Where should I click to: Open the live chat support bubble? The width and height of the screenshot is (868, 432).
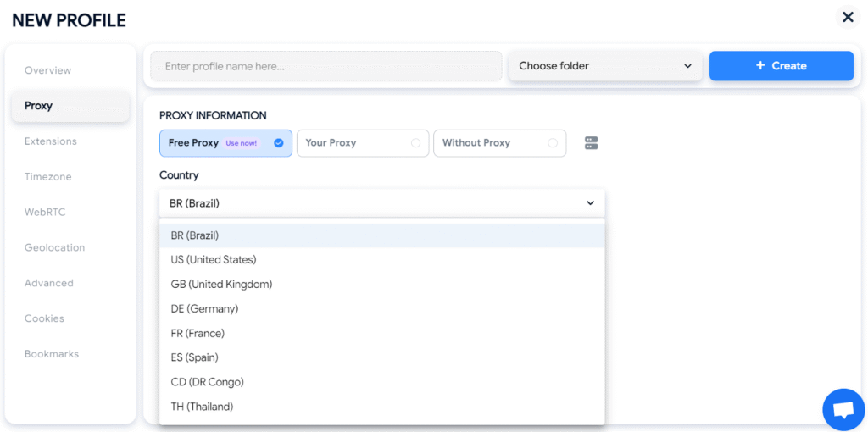(843, 410)
